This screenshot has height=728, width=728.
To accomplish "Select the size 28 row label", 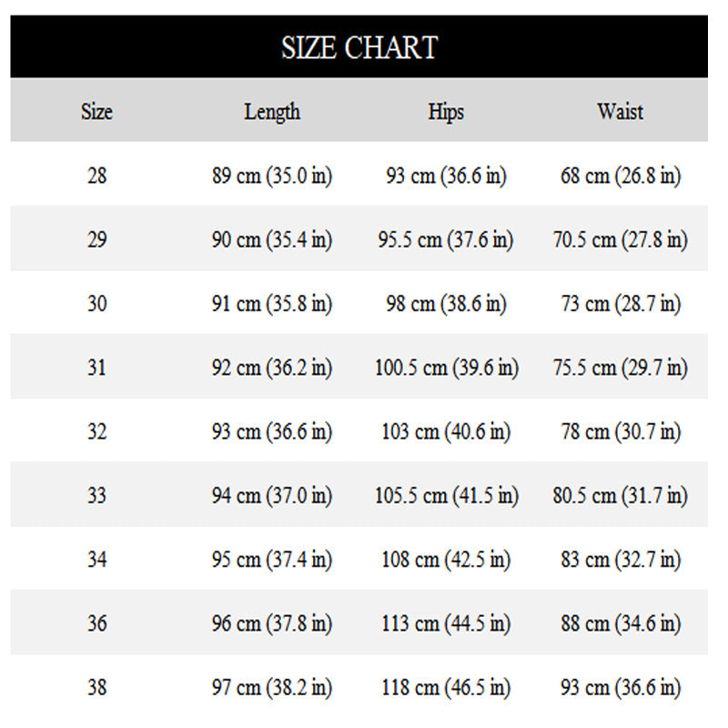I will (96, 176).
